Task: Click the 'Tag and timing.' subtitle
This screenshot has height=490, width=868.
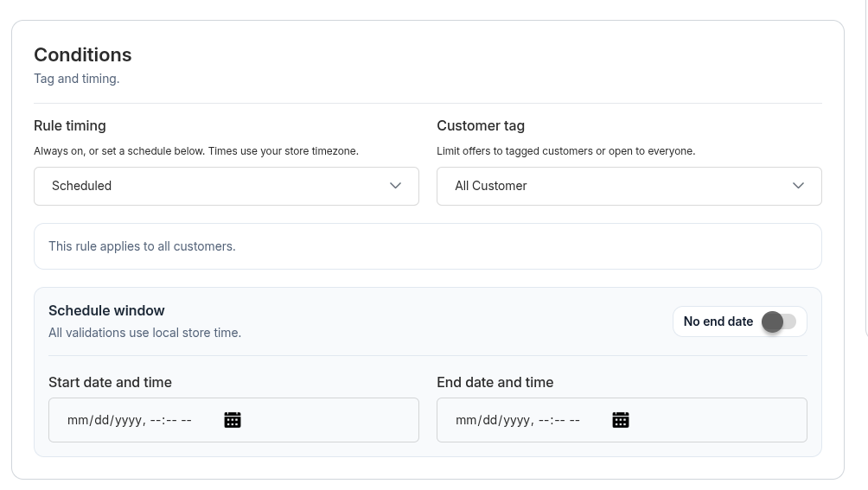Action: click(x=76, y=79)
